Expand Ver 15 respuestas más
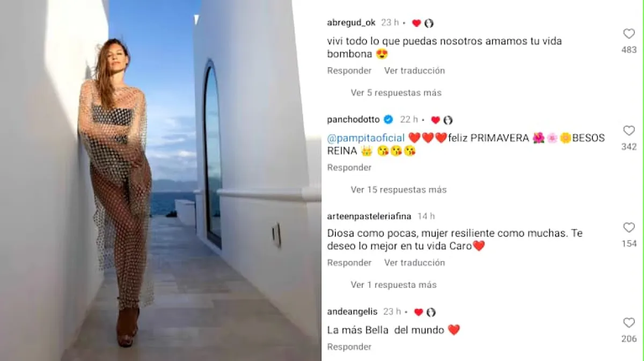Screen dimensions: 644x361 (x=399, y=190)
